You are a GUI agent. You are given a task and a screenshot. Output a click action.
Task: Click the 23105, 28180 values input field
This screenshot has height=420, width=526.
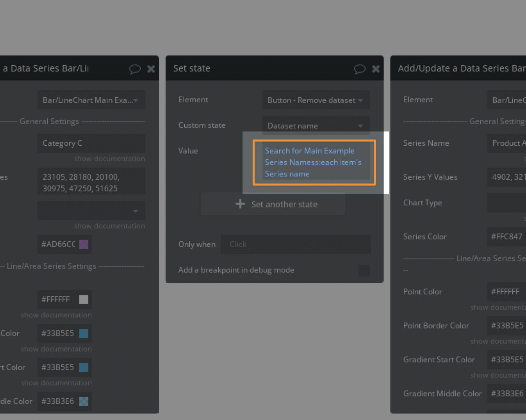click(91, 182)
